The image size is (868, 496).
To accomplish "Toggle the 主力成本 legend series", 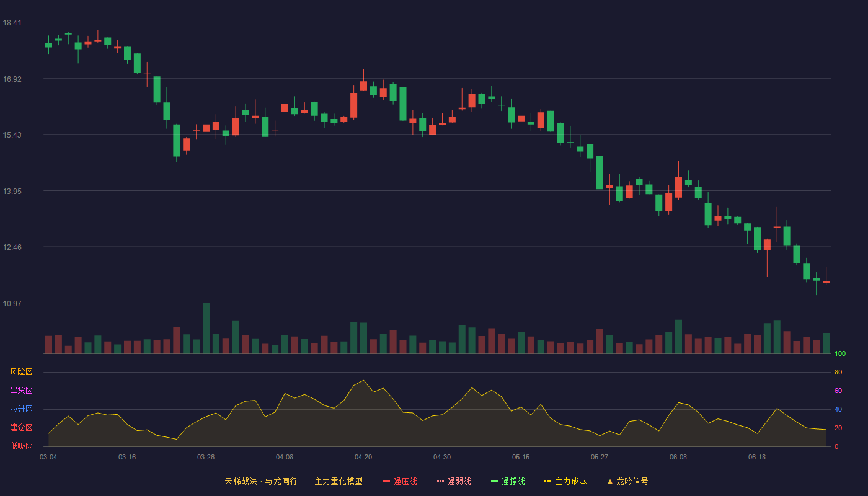I will (565, 481).
